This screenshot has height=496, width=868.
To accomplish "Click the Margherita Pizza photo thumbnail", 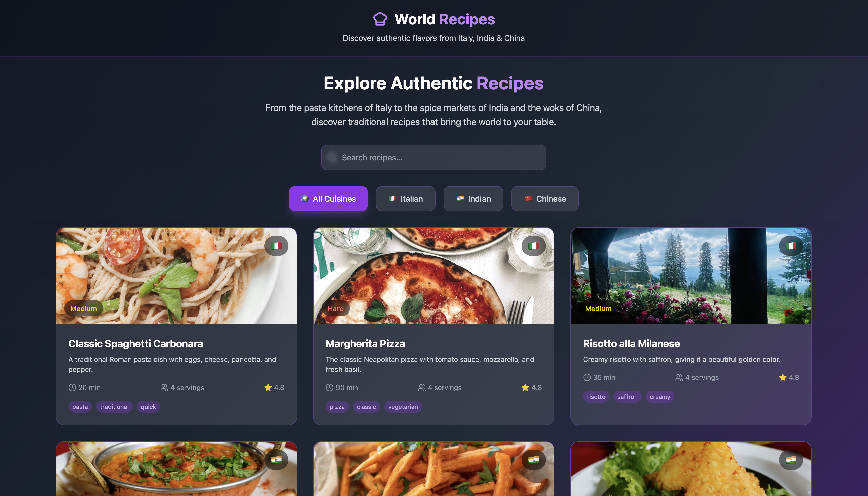I will coord(433,276).
